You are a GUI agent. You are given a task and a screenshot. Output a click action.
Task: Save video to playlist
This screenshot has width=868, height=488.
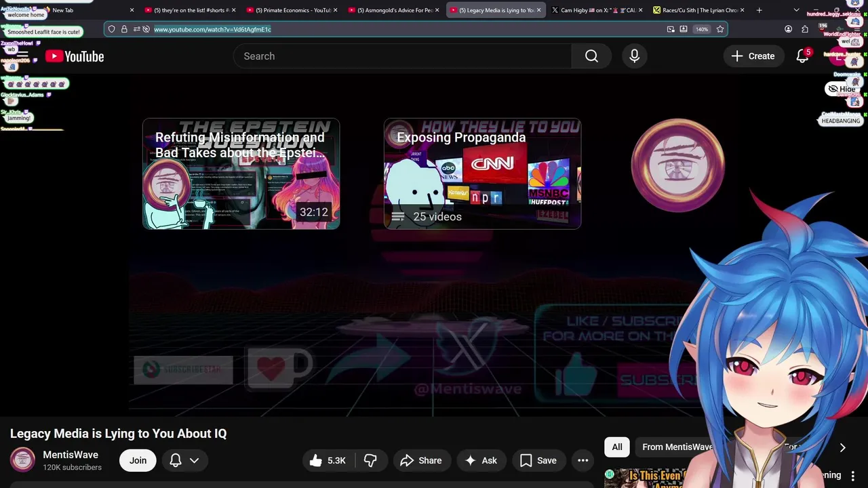tap(539, 460)
